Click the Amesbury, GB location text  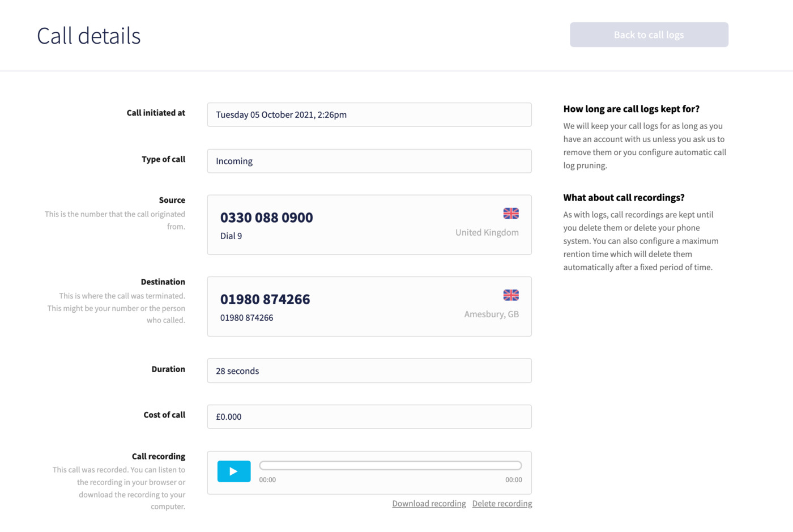point(491,314)
